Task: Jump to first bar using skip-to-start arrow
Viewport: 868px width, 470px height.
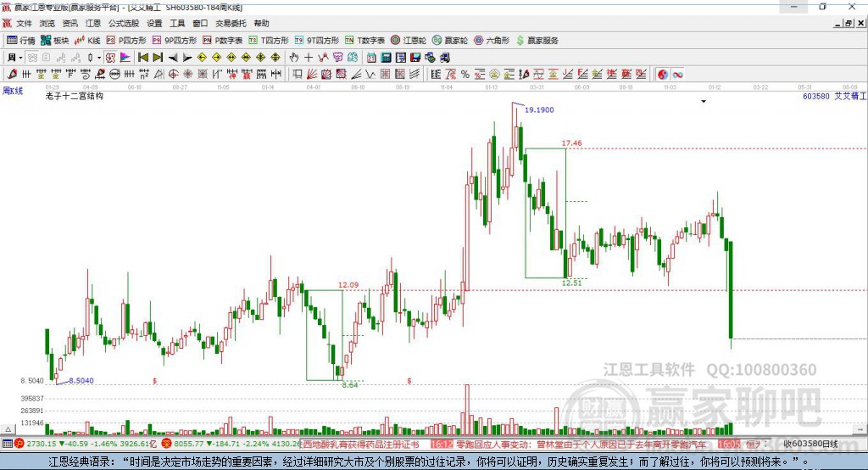Action: (x=142, y=58)
